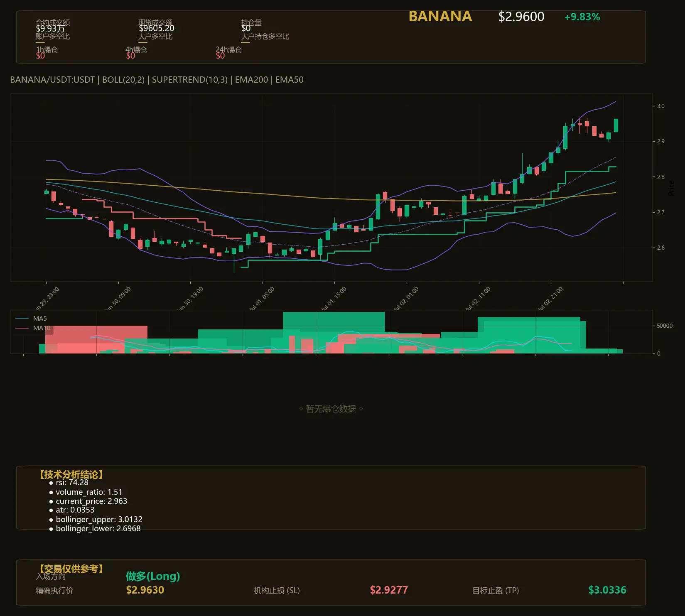685x616 pixels.
Task: Click the BANANA/USDT chart indicator title
Action: 157,80
